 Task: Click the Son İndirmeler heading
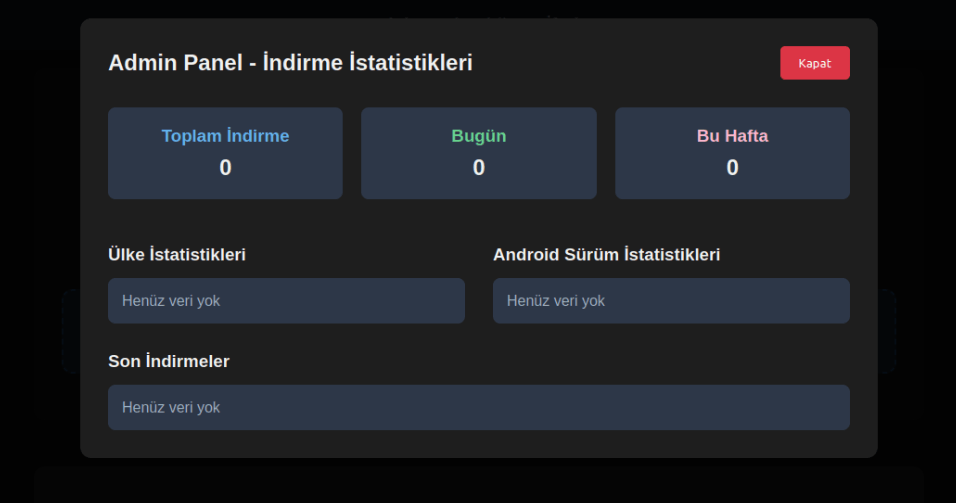[x=169, y=361]
